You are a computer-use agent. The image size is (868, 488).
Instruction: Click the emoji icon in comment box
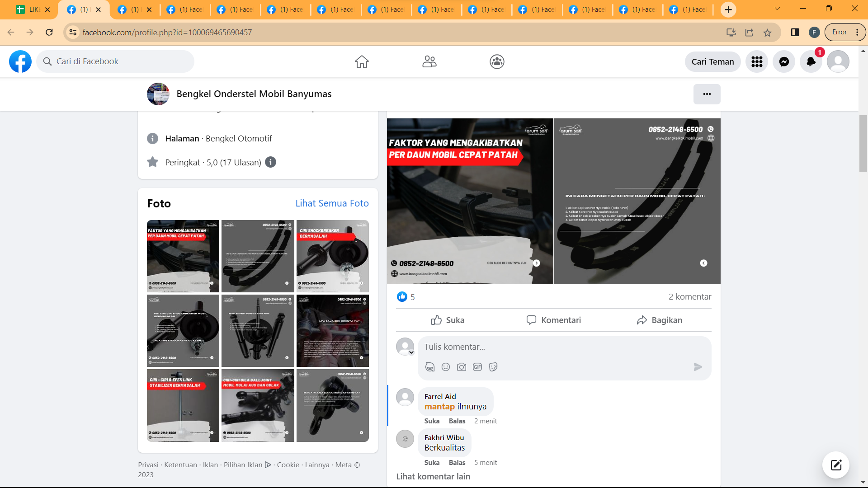pyautogui.click(x=446, y=367)
